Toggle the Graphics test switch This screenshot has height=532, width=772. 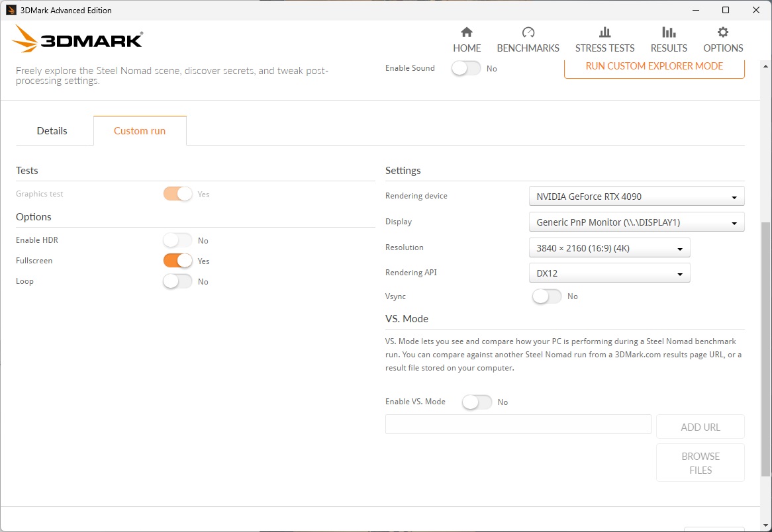tap(177, 194)
